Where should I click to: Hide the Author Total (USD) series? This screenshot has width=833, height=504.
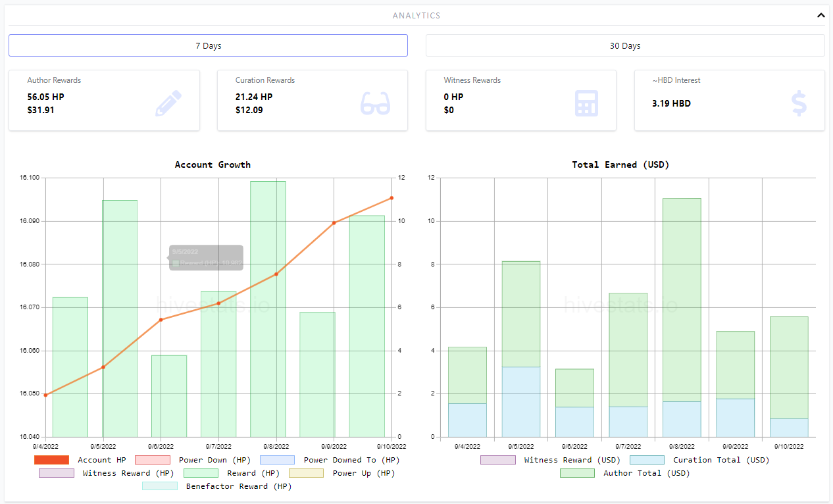[625, 473]
